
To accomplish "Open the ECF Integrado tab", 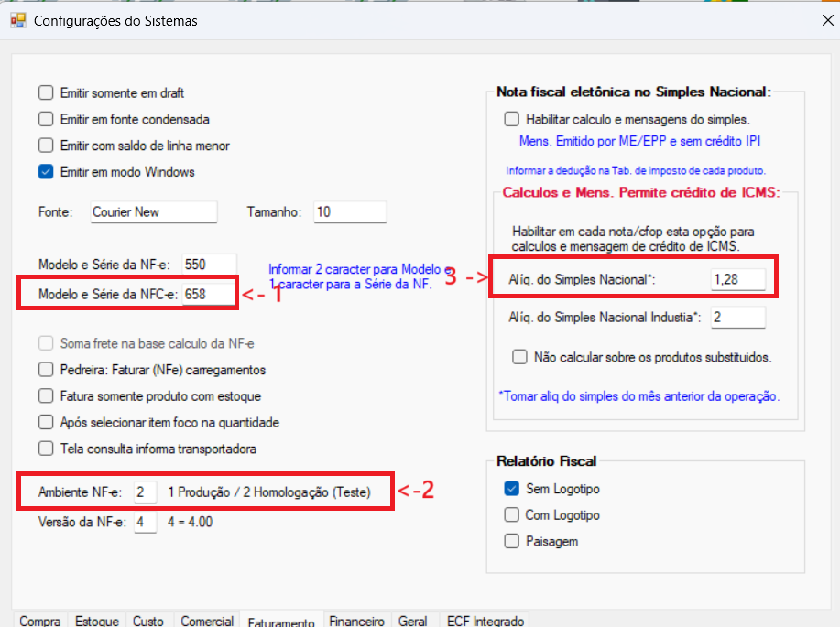I will (485, 620).
